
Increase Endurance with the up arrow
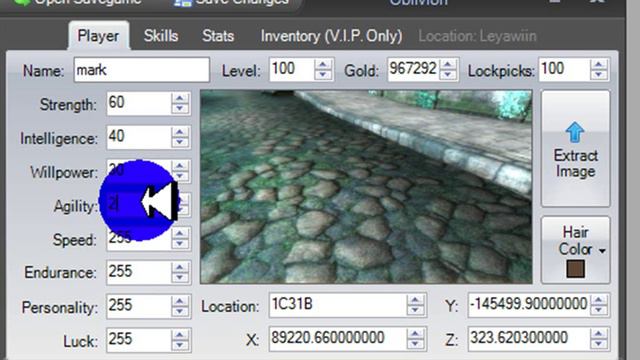point(180,267)
